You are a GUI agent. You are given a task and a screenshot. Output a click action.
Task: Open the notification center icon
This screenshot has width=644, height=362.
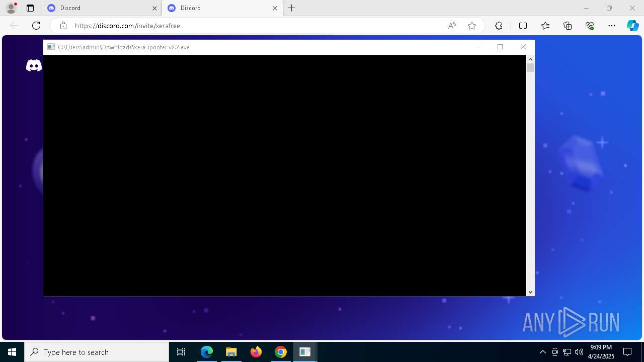point(627,352)
